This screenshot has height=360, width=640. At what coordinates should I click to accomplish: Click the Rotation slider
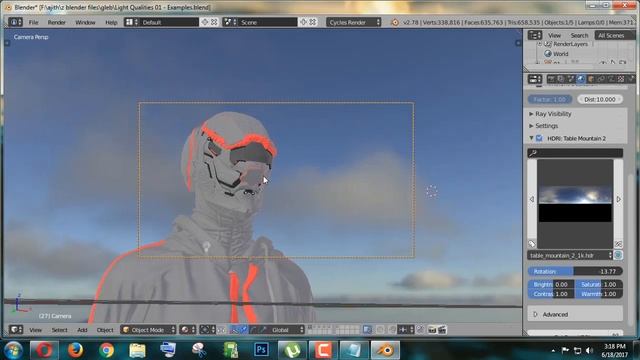575,271
